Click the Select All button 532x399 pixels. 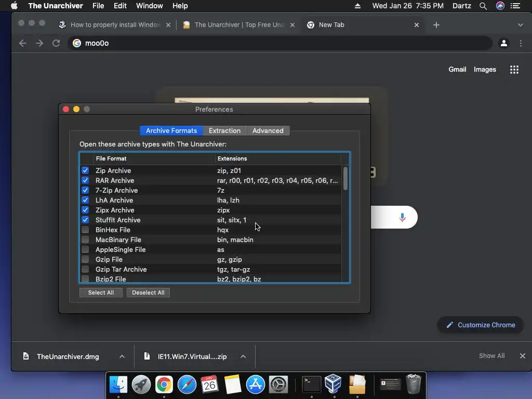[101, 292]
